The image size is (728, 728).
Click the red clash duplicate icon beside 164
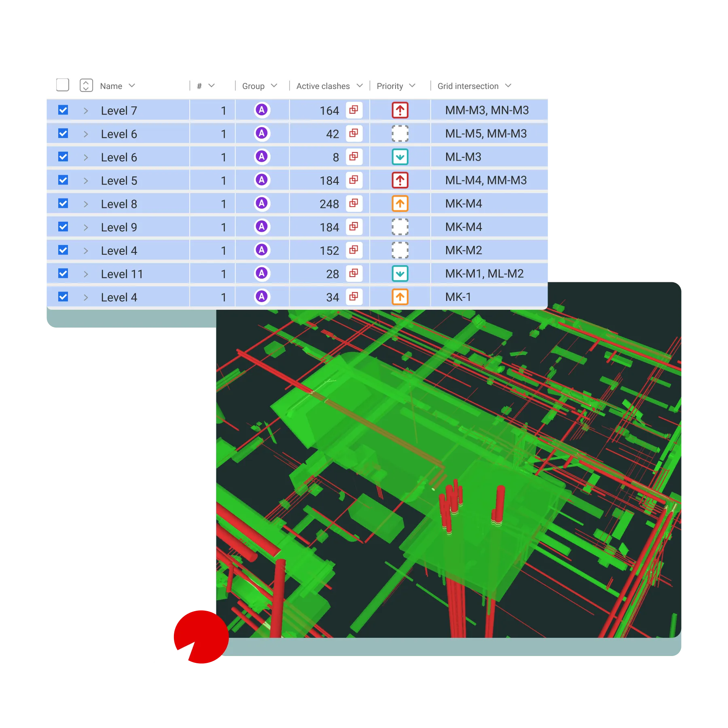(x=354, y=110)
